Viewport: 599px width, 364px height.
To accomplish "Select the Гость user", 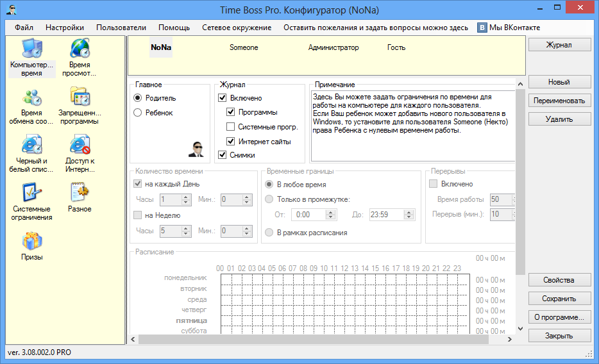I will [396, 47].
